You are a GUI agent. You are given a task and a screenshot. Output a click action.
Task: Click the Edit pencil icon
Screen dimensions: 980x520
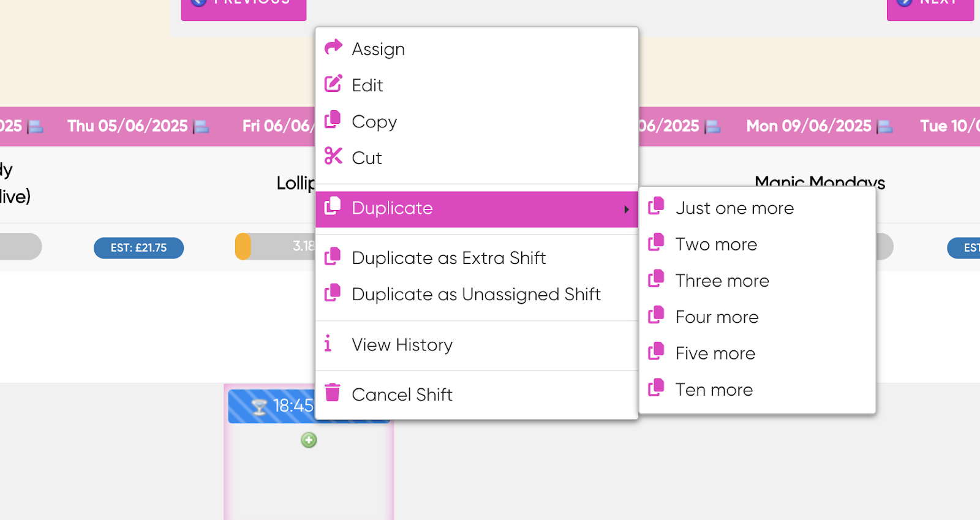pos(333,83)
